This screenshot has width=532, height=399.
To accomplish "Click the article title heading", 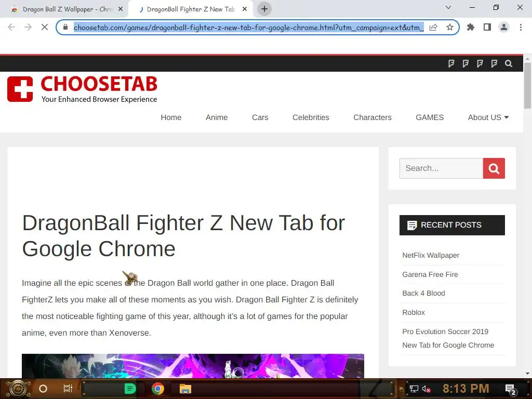I will coord(183,236).
